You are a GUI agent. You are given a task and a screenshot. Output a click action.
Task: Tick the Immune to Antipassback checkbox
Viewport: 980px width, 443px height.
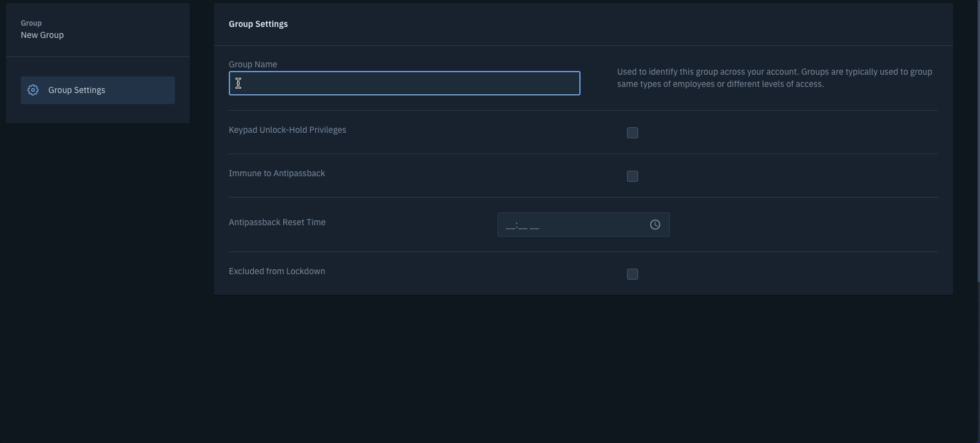(633, 176)
